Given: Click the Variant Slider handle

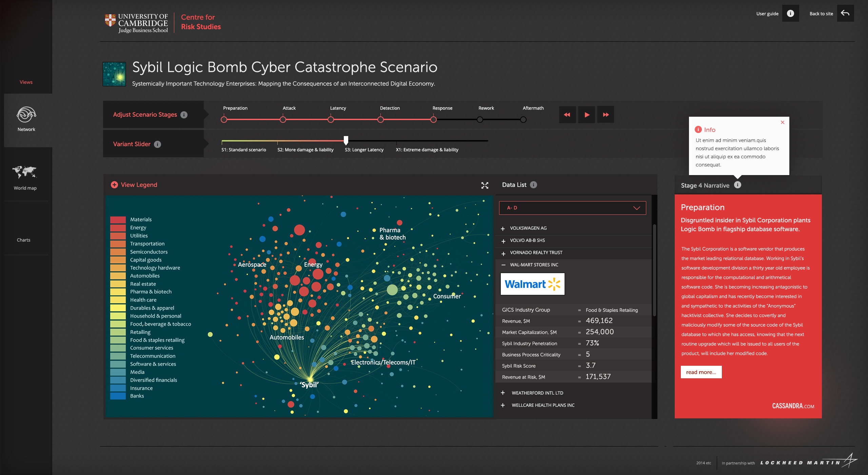Looking at the screenshot, I should click(346, 140).
